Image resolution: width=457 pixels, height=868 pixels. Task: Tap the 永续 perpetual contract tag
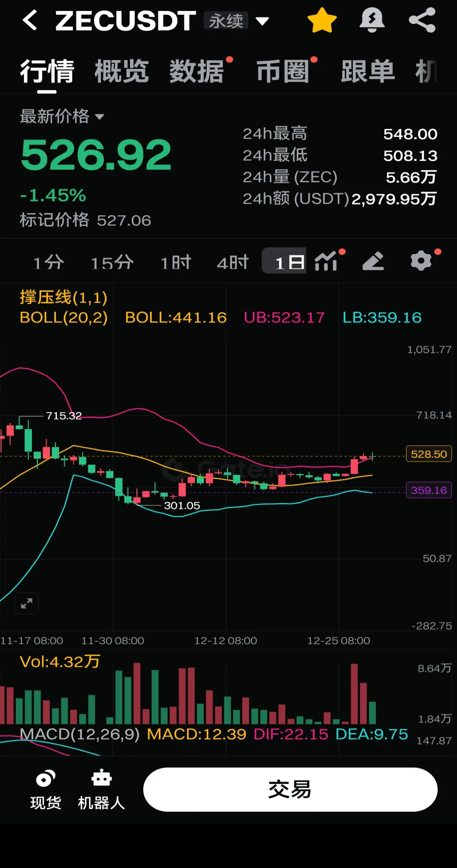tap(226, 21)
